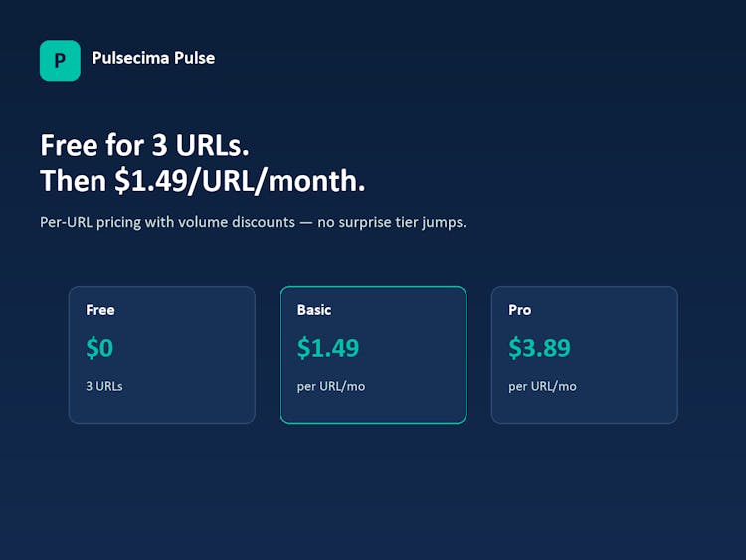Select the highlighted Basic plan card

tap(373, 355)
